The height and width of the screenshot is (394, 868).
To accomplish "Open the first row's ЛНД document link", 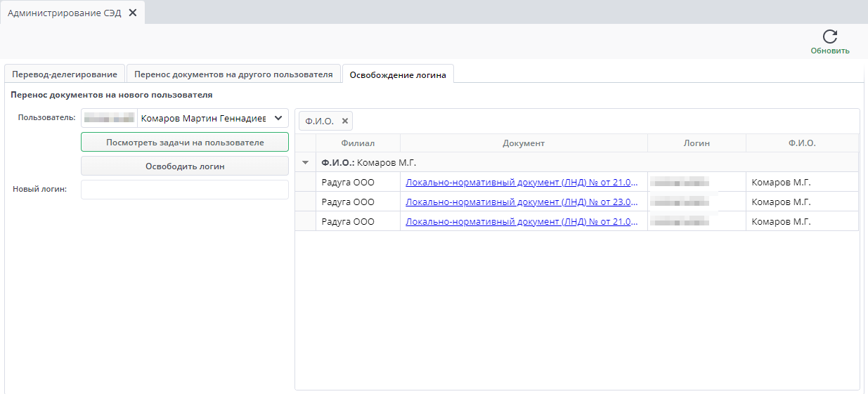I will [x=522, y=183].
